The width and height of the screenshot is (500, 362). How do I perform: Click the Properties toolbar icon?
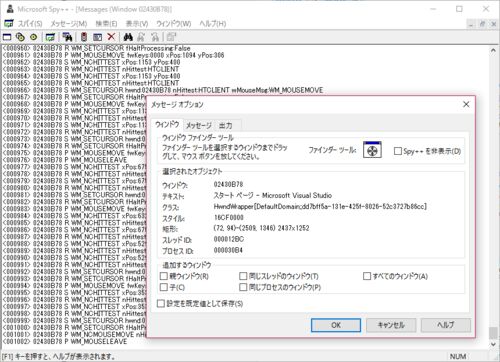tap(171, 37)
